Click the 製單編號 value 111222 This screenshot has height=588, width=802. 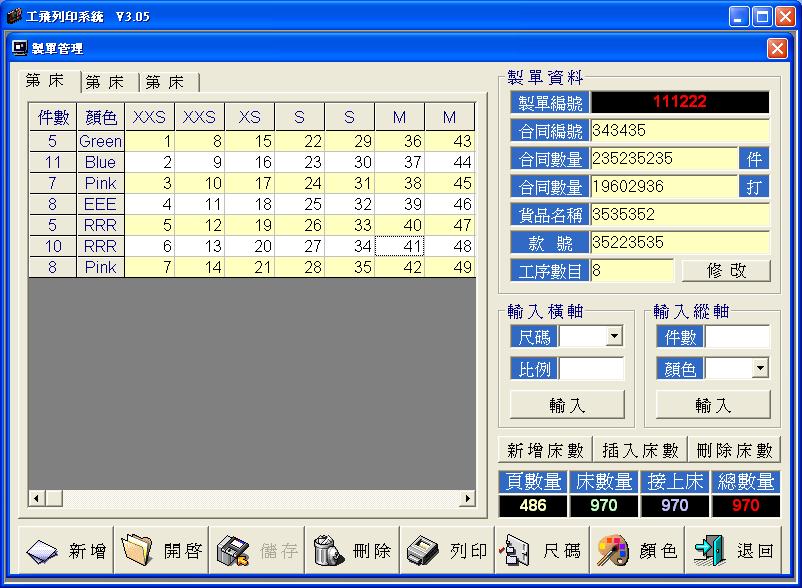(680, 102)
